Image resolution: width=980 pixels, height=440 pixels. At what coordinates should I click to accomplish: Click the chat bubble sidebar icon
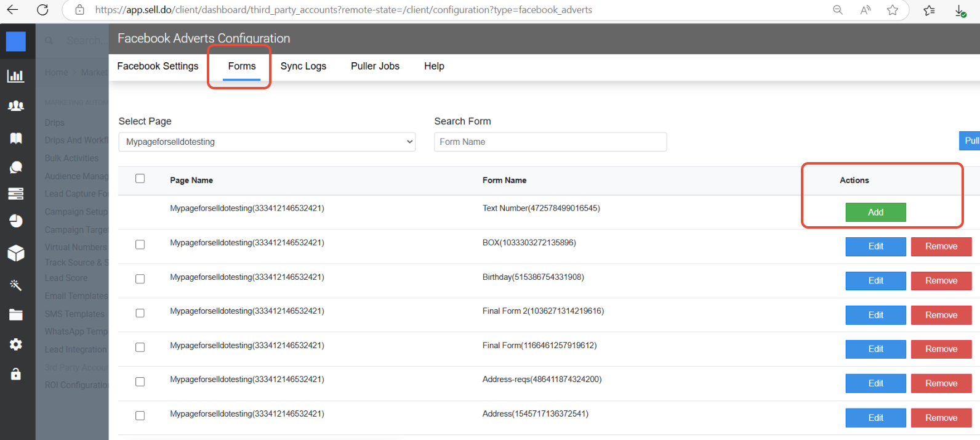16,167
